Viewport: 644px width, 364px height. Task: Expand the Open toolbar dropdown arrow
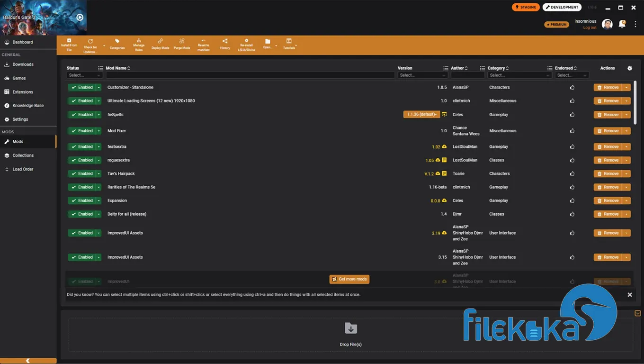[276, 46]
